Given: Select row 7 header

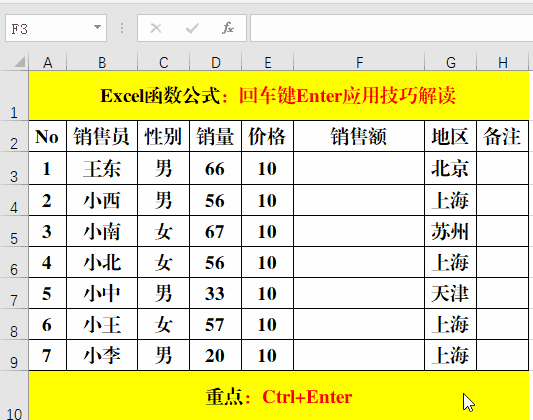Looking at the screenshot, I should point(14,293).
